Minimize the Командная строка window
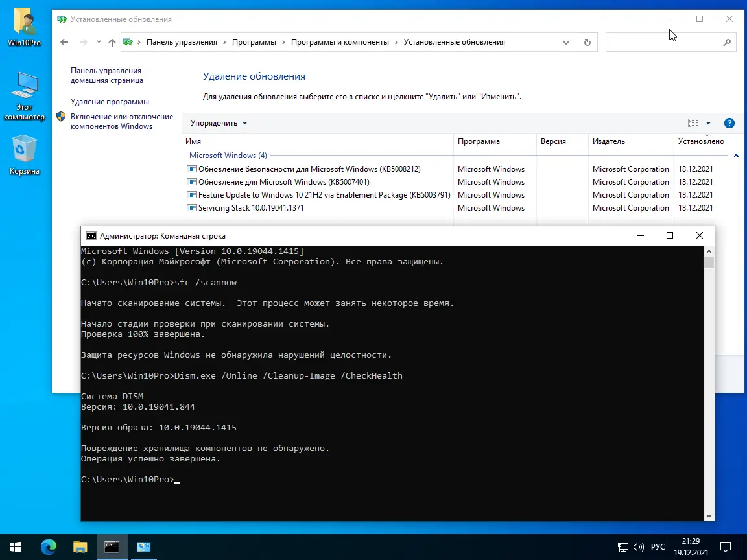This screenshot has width=747, height=560. pos(640,236)
